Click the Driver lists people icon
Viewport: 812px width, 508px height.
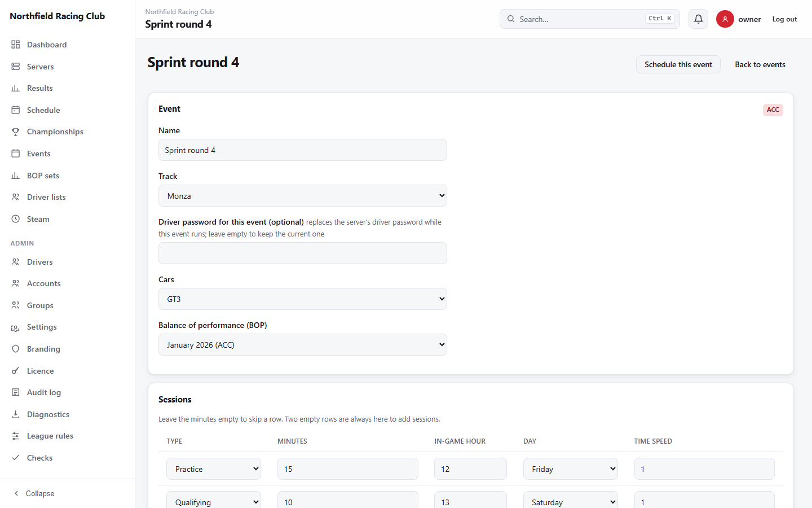click(x=16, y=197)
